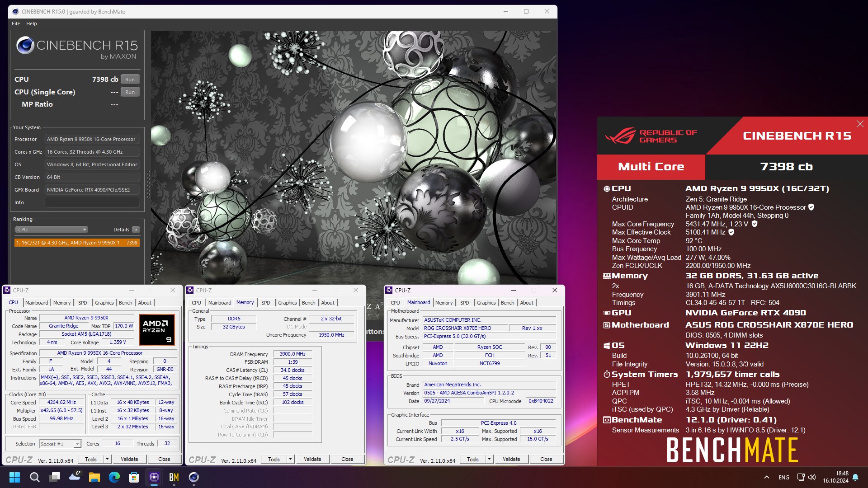The height and width of the screenshot is (488, 868).
Task: Open Tools dropdown arrow in first CPU-Z window
Action: [108, 459]
